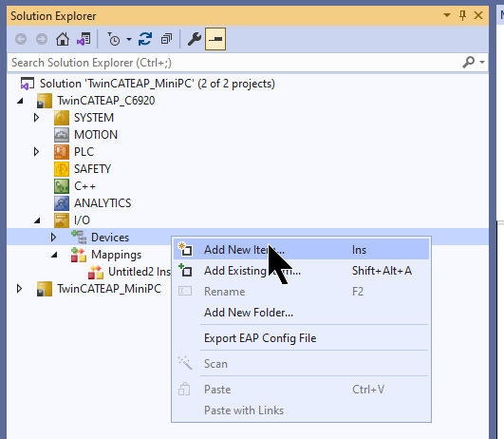The height and width of the screenshot is (439, 504).
Task: Open the Solution Explorer window position dropdown
Action: pos(447,15)
